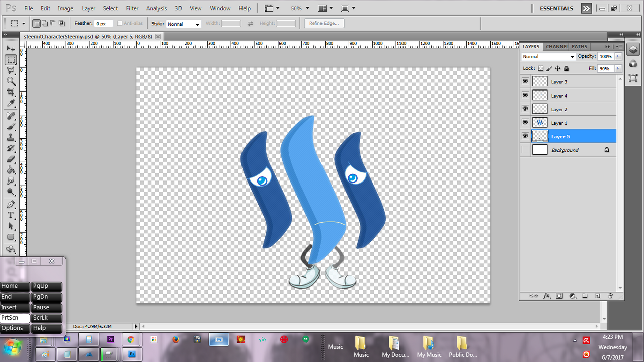Open the Analysis menu
This screenshot has width=644, height=362.
point(156,8)
